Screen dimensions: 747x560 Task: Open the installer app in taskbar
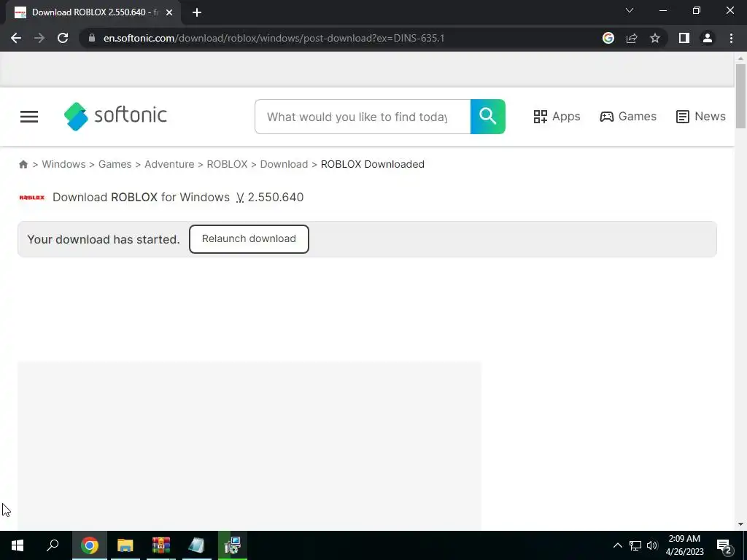[x=233, y=545]
